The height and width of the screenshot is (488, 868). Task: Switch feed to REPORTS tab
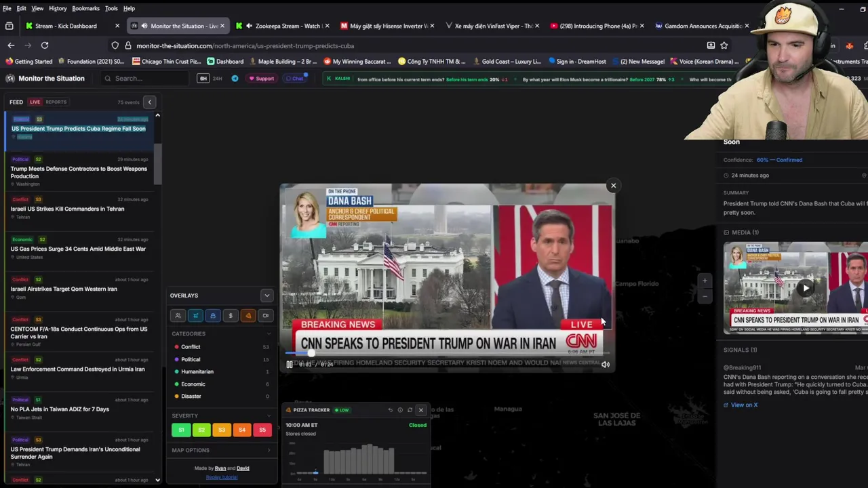click(56, 102)
